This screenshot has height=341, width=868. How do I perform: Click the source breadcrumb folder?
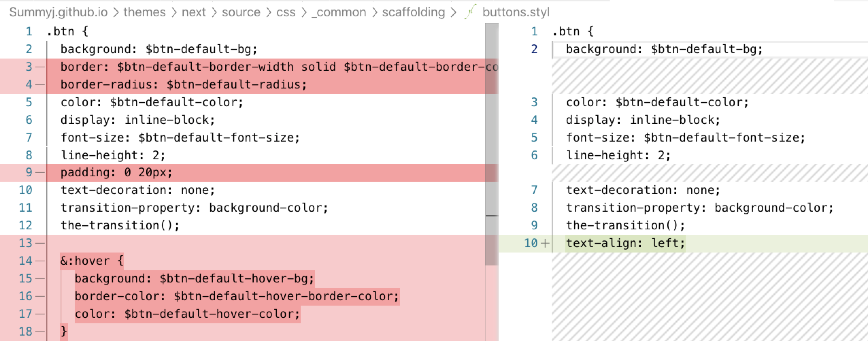241,12
